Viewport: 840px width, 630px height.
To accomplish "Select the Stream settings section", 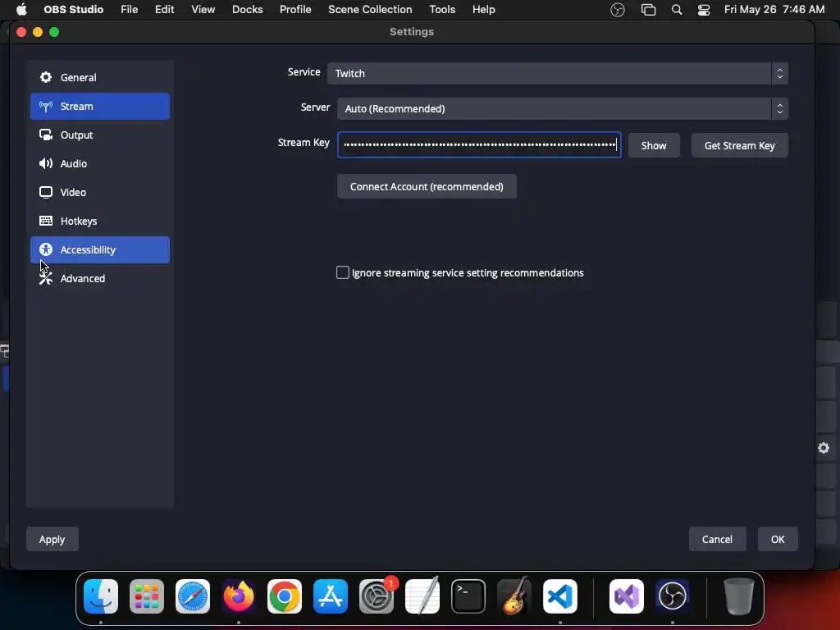I will pyautogui.click(x=99, y=106).
